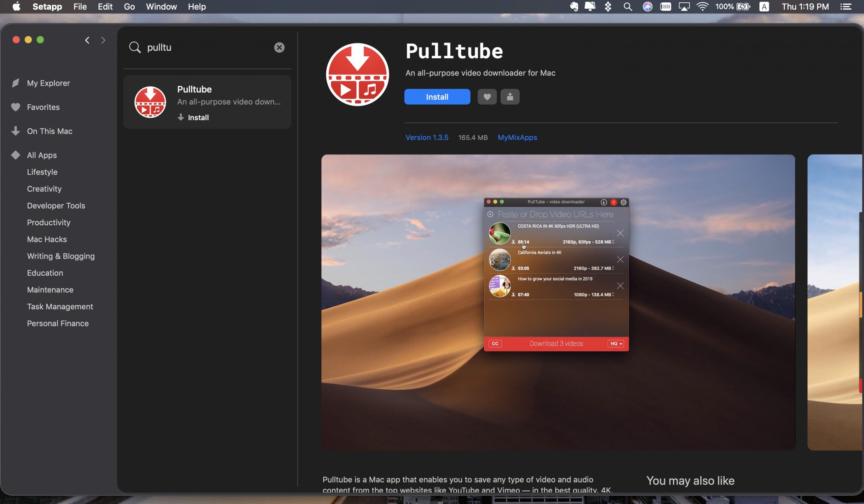Select the Developer Tools category
Viewport: 864px width, 504px height.
[56, 205]
